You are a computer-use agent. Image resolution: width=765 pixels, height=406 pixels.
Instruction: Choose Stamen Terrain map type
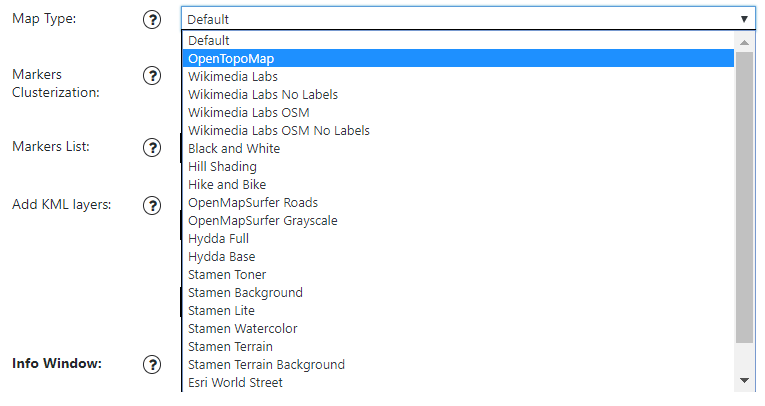tap(458, 346)
